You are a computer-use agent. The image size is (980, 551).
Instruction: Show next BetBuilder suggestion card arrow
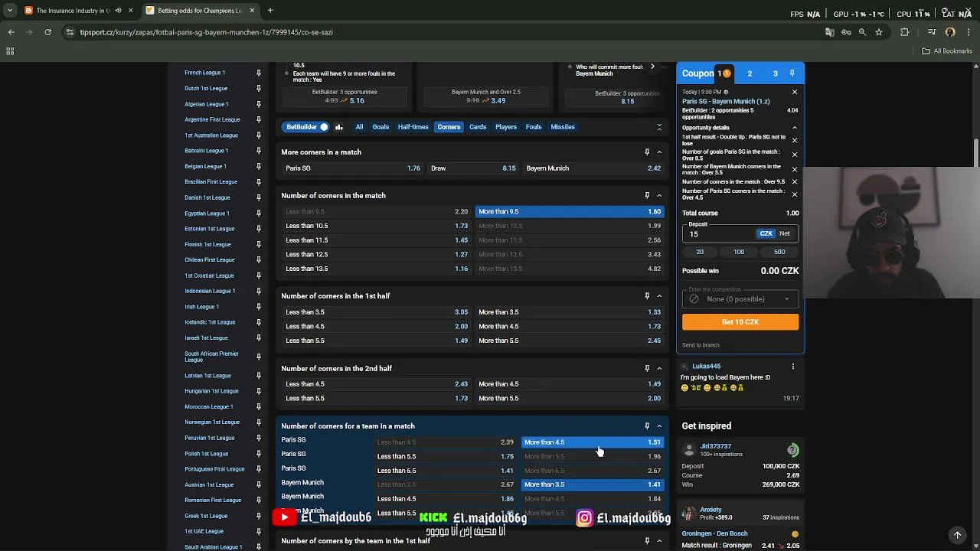click(x=652, y=67)
